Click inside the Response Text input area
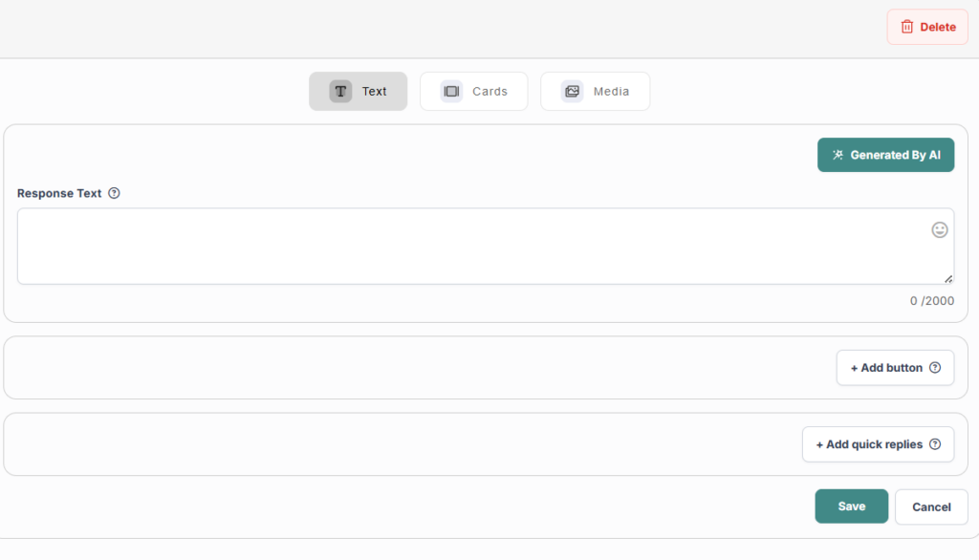 (x=468, y=247)
